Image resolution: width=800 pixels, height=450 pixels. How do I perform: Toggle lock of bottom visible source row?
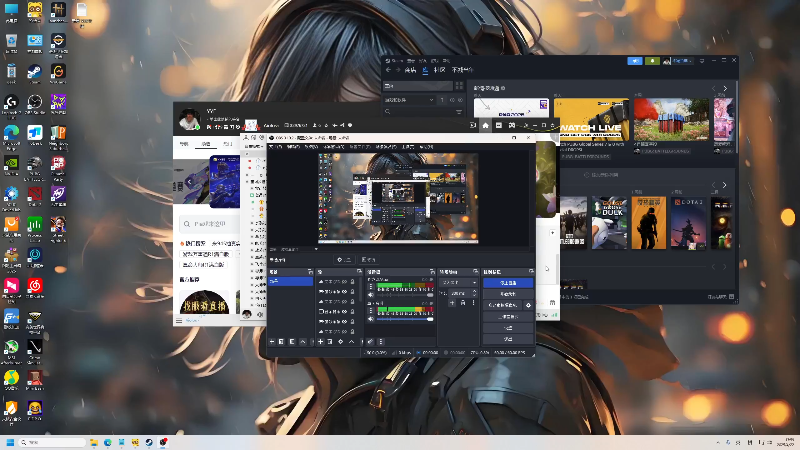353,332
